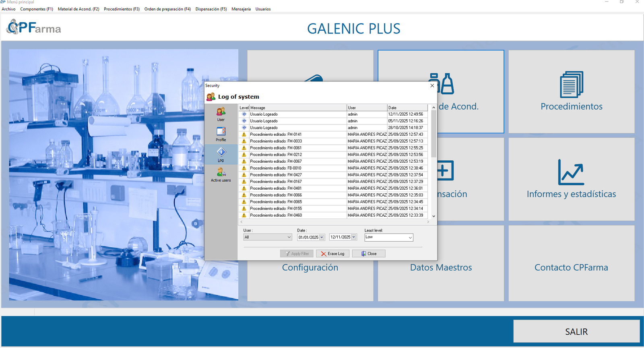This screenshot has width=644, height=348.
Task: Select warning entry for Procedimiento editado FM-0141
Action: pyautogui.click(x=275, y=135)
